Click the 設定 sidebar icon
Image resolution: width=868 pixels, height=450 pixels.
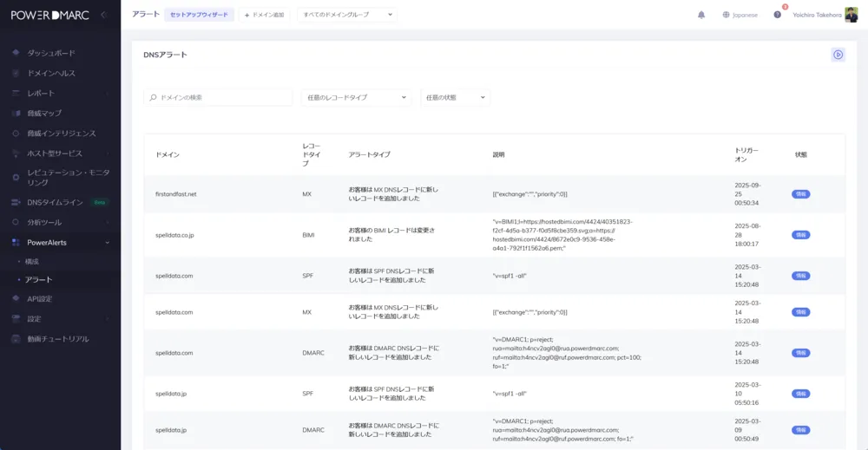point(16,318)
